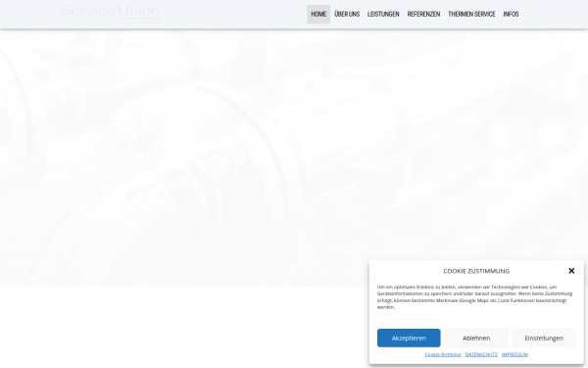Screen dimensions: 588x368
Task: Open the Thermen Service page
Action: tap(471, 15)
